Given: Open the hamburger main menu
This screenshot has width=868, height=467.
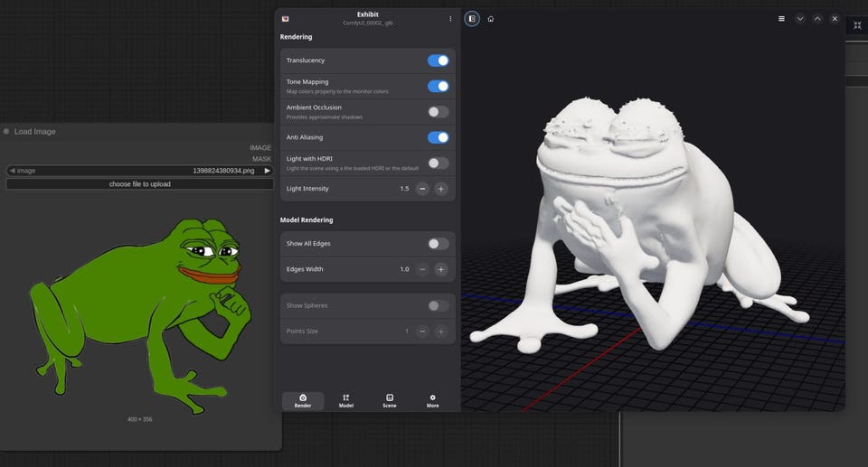Looking at the screenshot, I should [781, 18].
